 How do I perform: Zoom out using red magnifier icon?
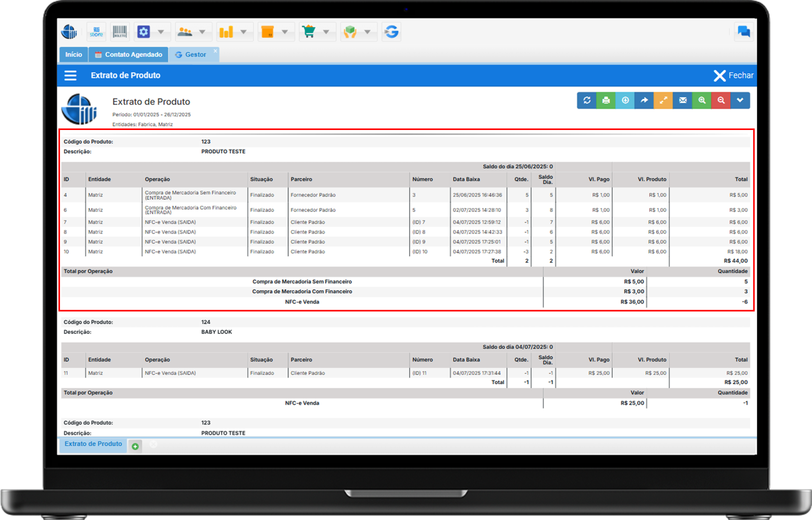pos(721,101)
